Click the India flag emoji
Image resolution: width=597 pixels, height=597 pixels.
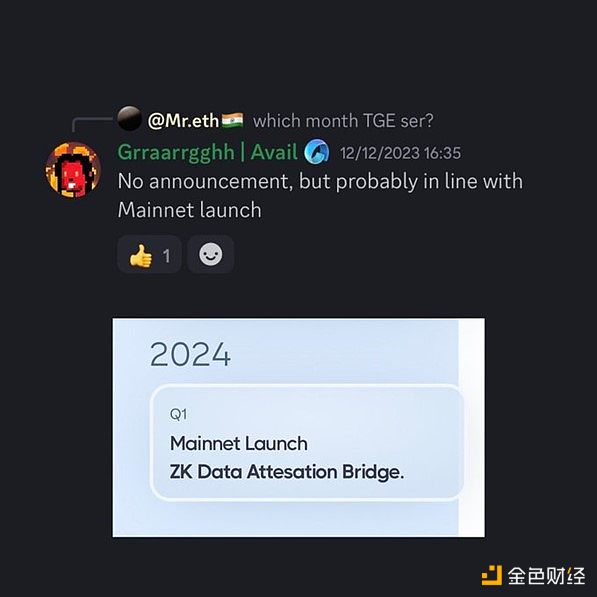click(x=232, y=120)
